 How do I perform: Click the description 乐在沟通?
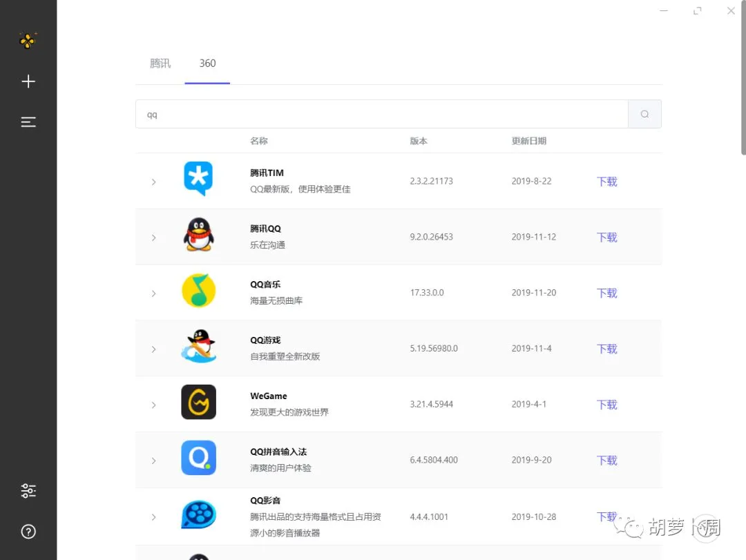pos(267,245)
